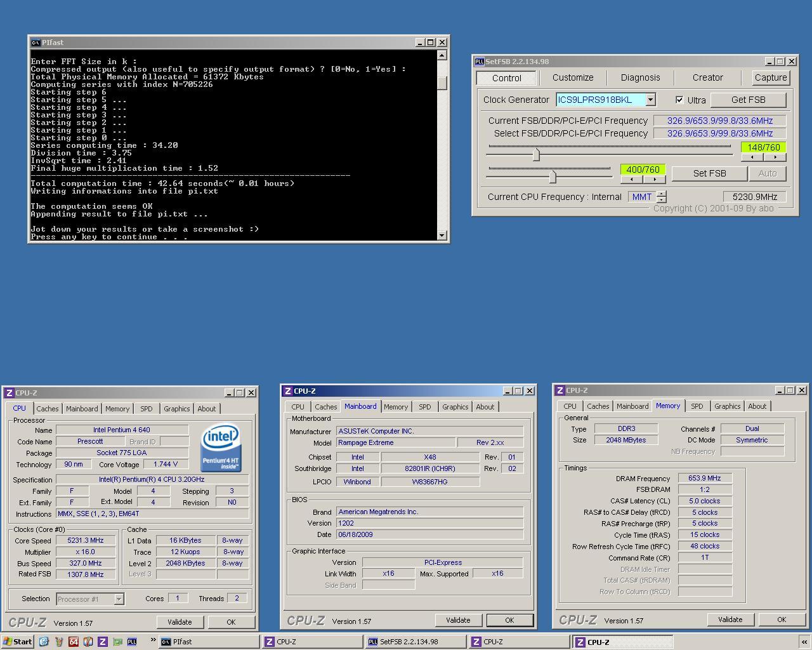812x650 pixels.
Task: Click the MMT spinner up arrow
Action: pos(662,194)
